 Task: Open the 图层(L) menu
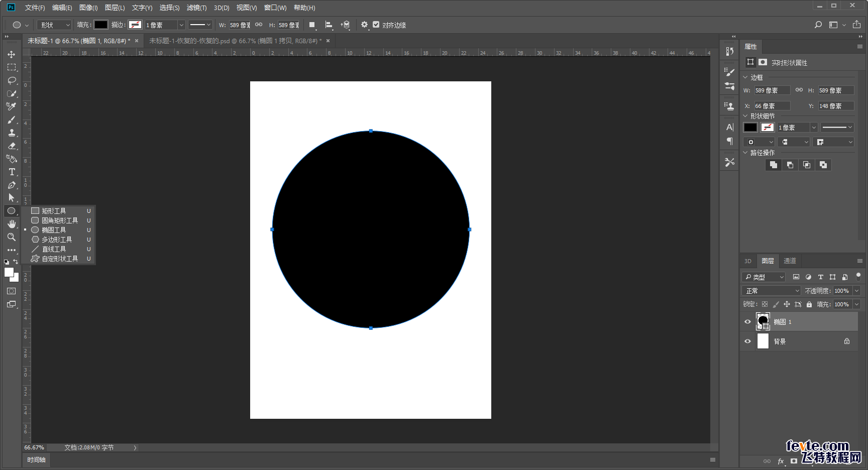[115, 8]
